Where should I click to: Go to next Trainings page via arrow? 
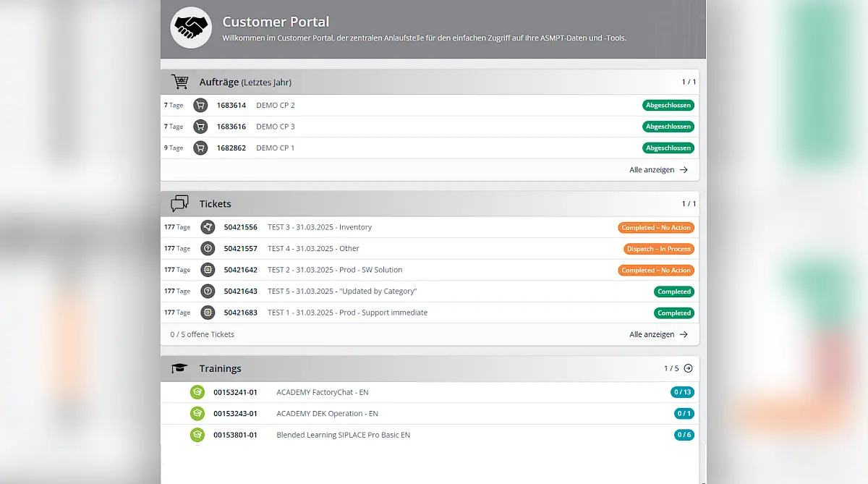688,368
